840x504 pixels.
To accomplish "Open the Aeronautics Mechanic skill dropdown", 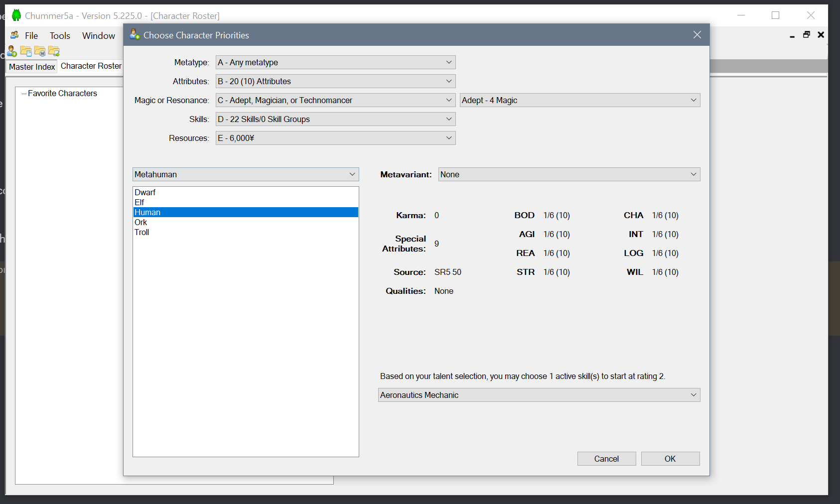I will [x=539, y=395].
